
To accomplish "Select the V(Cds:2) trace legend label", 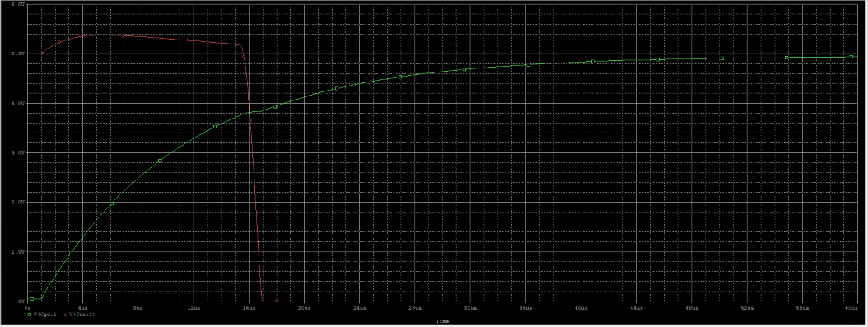I will pos(82,315).
